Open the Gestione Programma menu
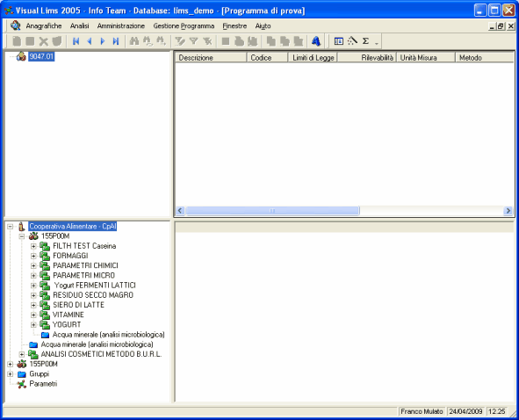This screenshot has width=519, height=420. click(184, 25)
